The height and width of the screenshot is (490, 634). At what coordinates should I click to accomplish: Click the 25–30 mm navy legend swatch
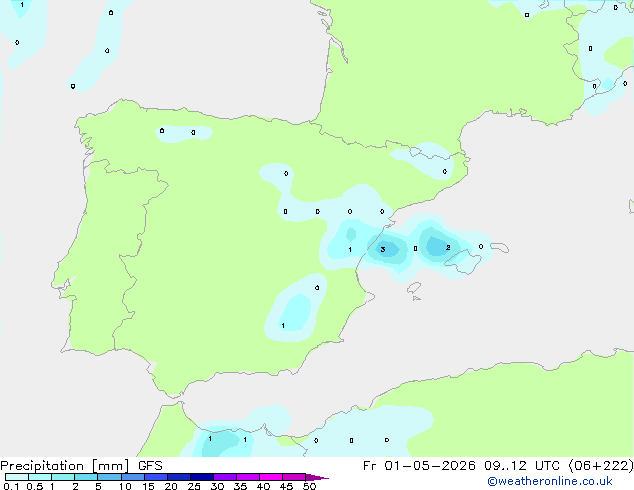tap(201, 477)
